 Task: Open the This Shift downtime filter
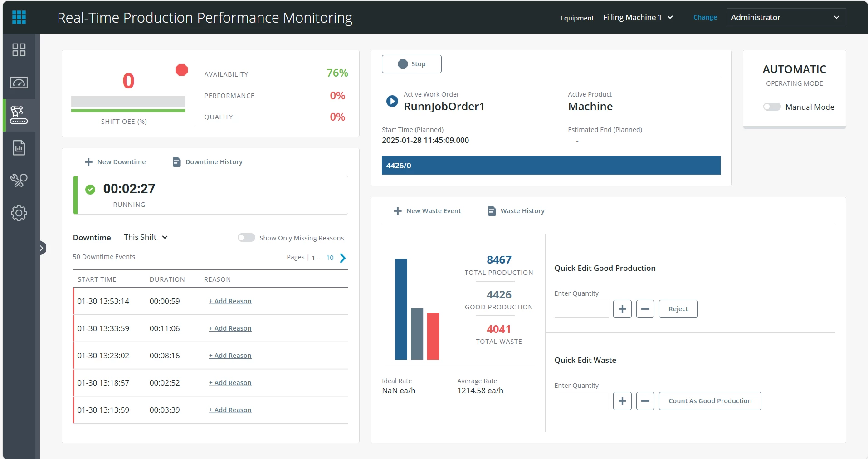pyautogui.click(x=146, y=237)
